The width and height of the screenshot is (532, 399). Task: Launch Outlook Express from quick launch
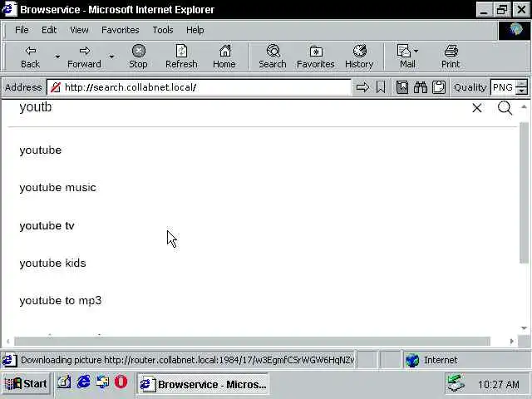tap(102, 382)
